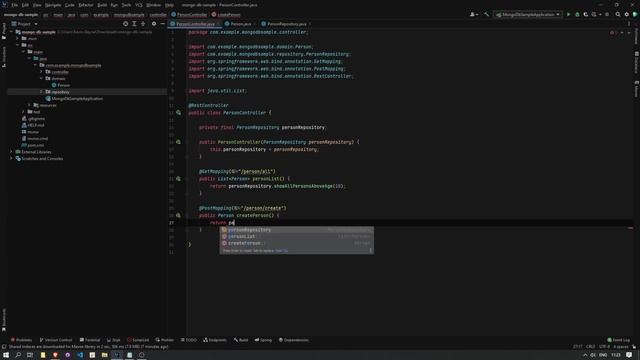The width and height of the screenshot is (640, 360).
Task: Open the user account icon in toolbar
Action: coord(473,14)
